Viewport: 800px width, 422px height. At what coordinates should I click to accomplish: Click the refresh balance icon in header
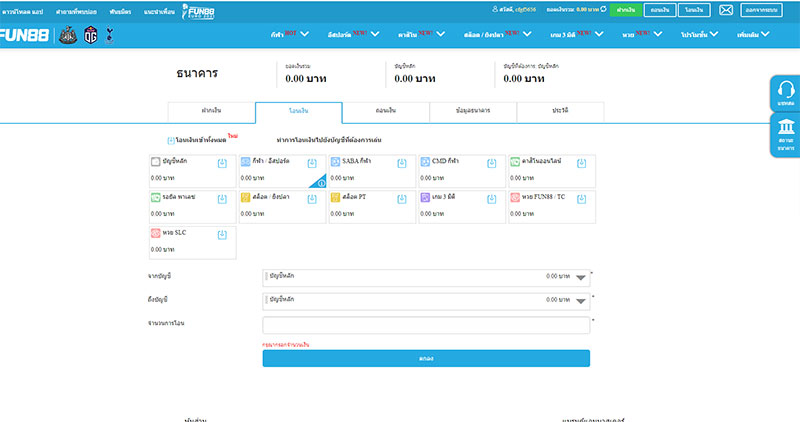point(603,9)
